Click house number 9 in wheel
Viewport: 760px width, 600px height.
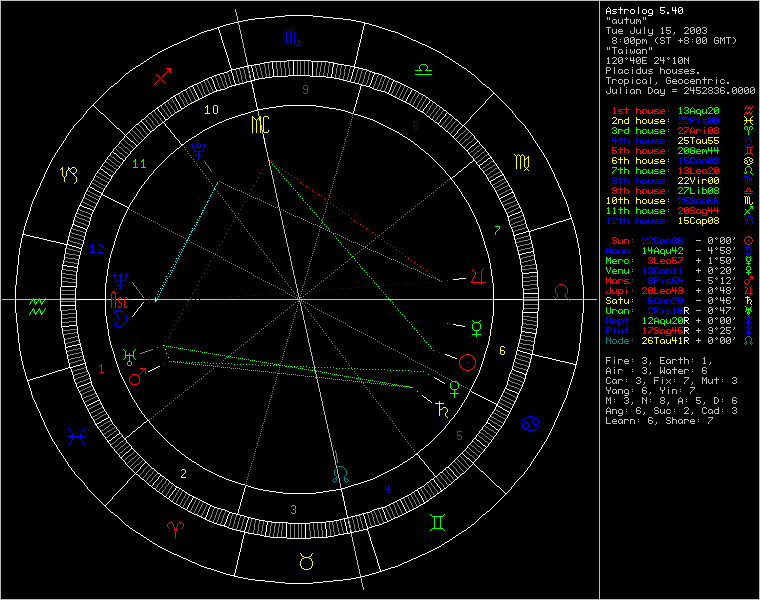pyautogui.click(x=305, y=89)
